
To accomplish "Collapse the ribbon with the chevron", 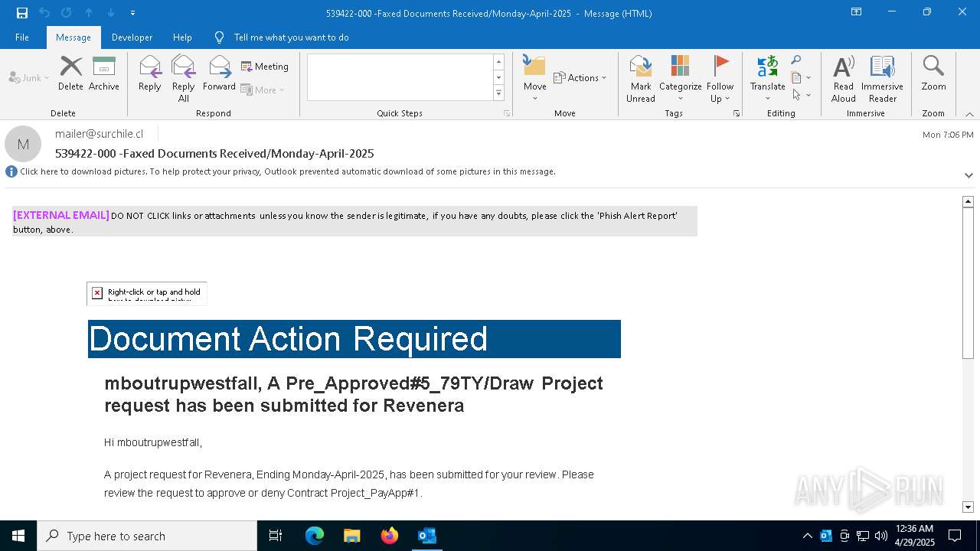I will [x=969, y=114].
